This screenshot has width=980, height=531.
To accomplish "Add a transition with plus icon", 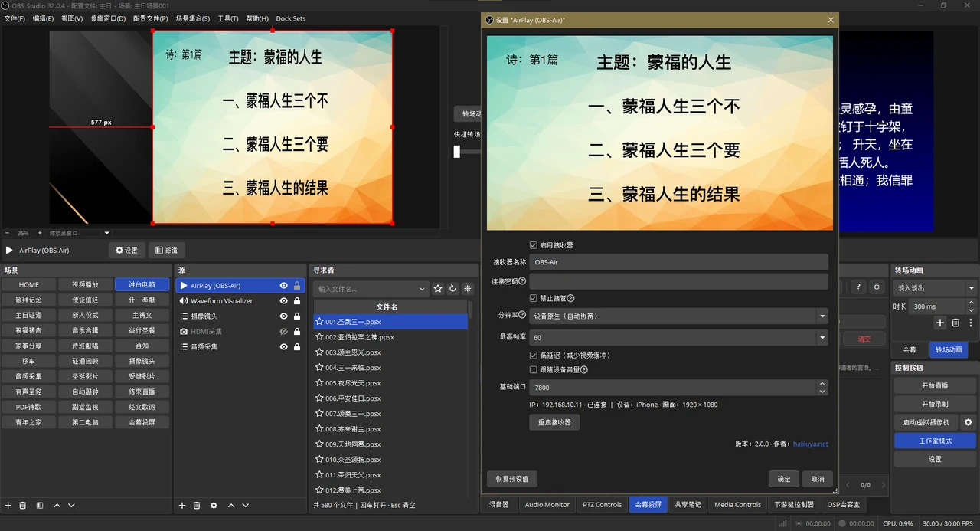I will click(x=940, y=323).
